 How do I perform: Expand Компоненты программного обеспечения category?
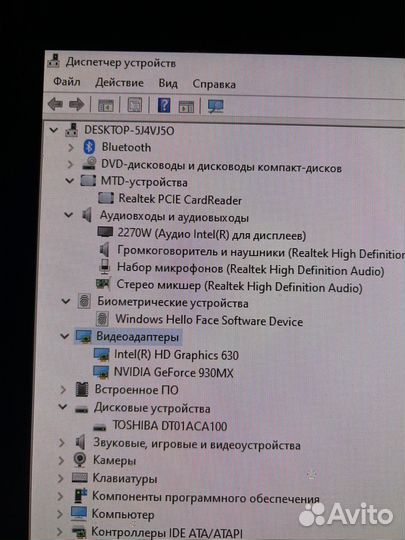pos(60,496)
